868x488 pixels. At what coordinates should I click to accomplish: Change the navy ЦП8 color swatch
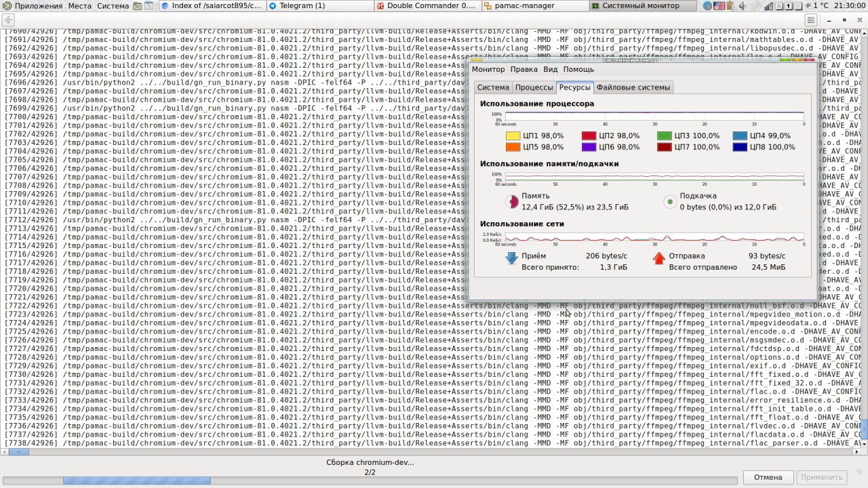(740, 147)
